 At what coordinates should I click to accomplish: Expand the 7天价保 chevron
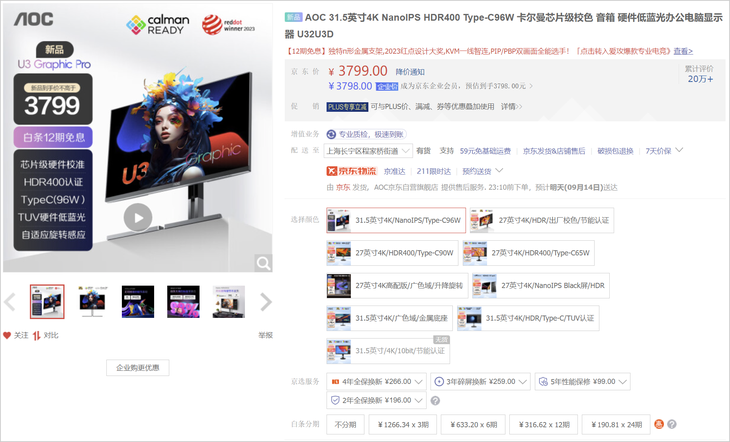click(x=679, y=150)
